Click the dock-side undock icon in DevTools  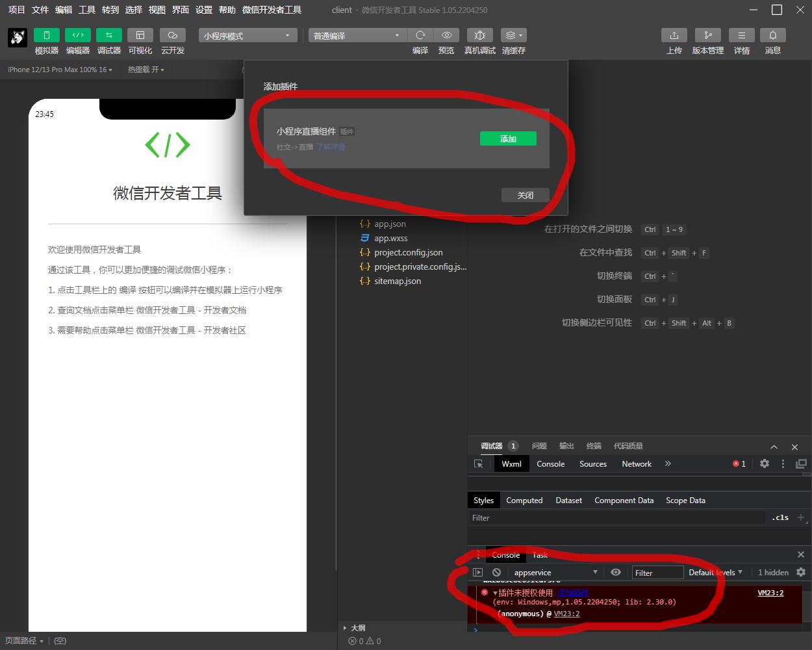801,463
